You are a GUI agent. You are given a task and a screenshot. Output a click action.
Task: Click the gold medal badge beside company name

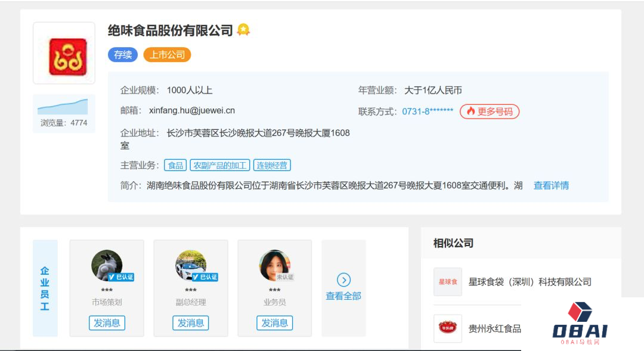[243, 30]
